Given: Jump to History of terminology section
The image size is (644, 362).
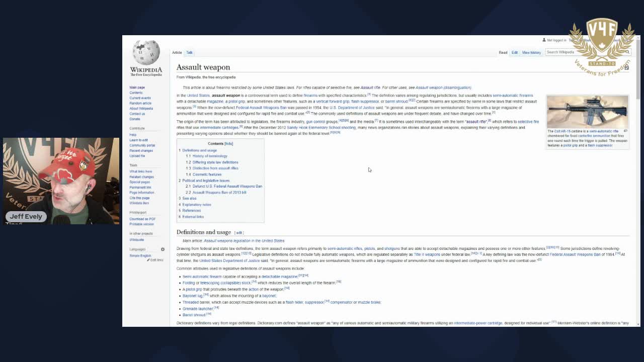Looking at the screenshot, I should pyautogui.click(x=210, y=156).
